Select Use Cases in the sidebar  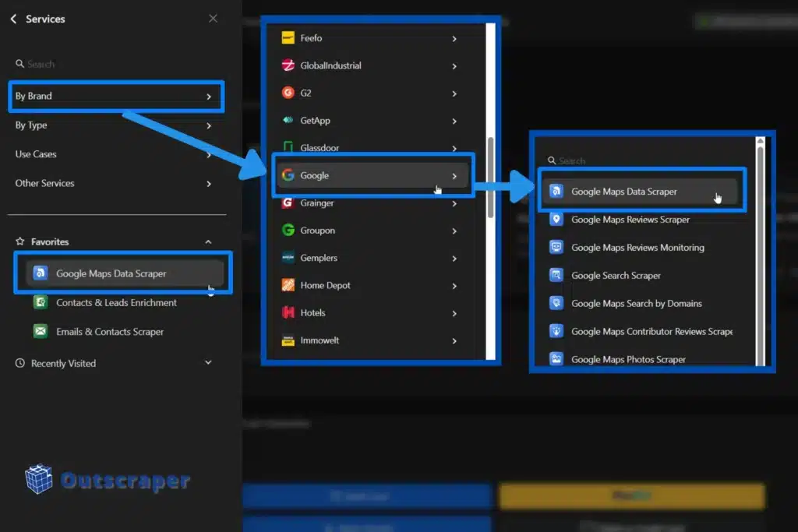(x=36, y=153)
